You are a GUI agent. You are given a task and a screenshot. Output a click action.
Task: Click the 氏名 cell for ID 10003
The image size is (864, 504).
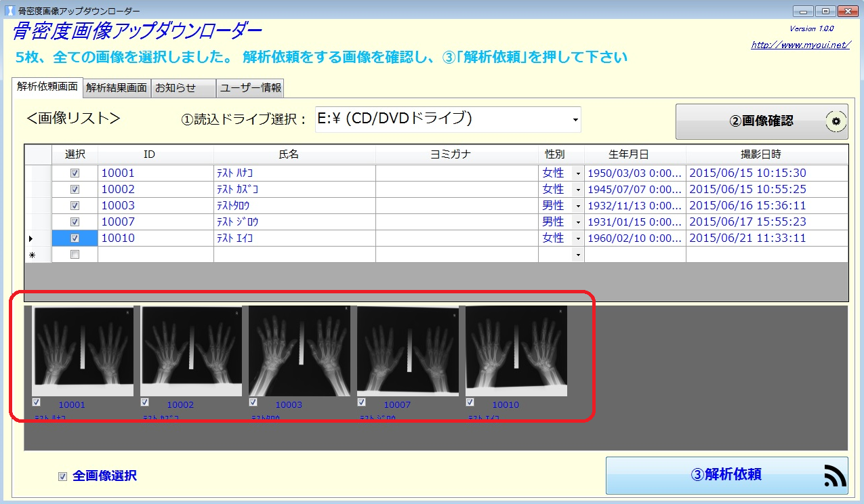(294, 205)
